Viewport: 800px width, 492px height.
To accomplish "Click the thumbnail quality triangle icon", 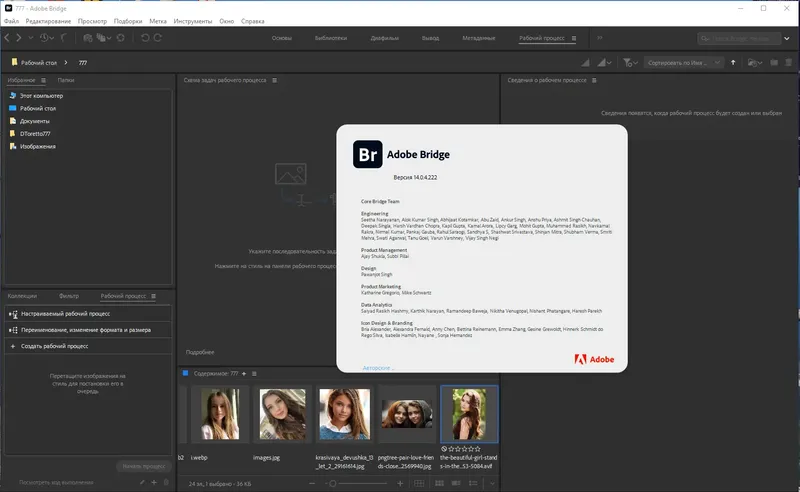I will pos(586,62).
